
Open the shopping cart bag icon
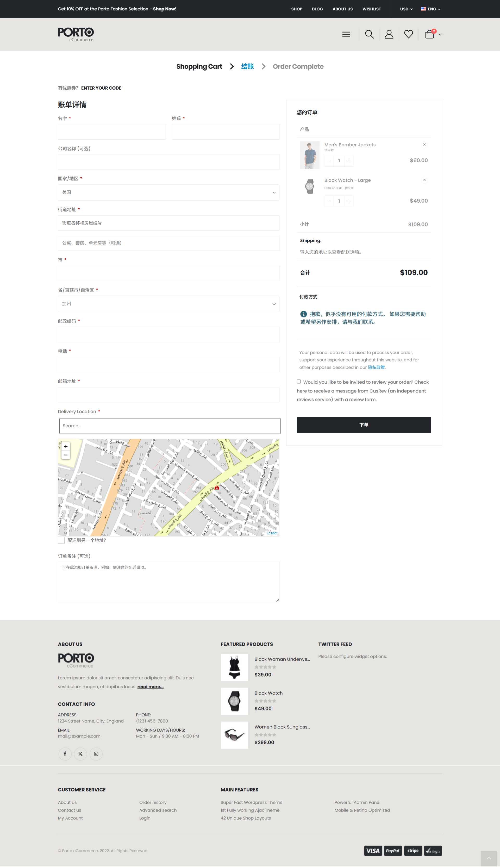coord(430,34)
